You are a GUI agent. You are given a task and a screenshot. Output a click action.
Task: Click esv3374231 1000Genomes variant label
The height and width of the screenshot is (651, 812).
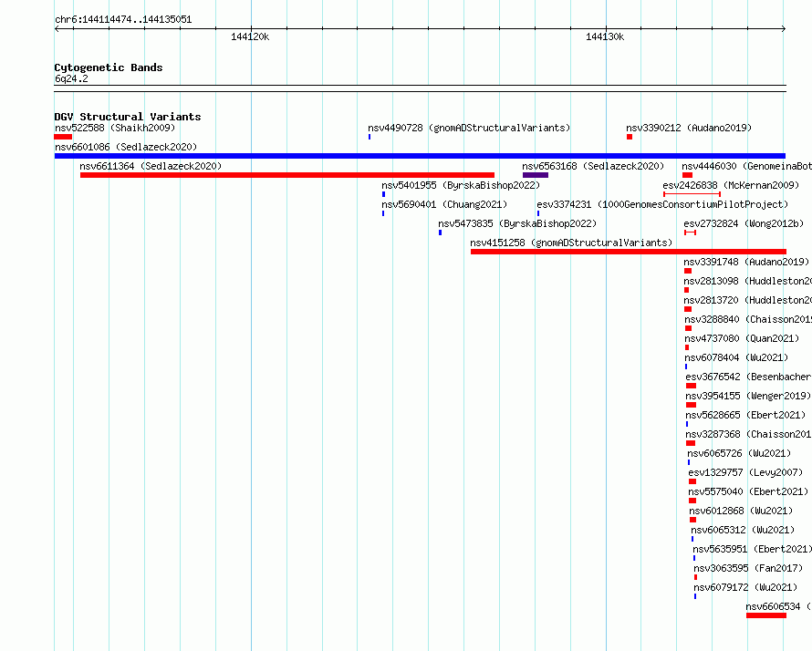pyautogui.click(x=662, y=204)
